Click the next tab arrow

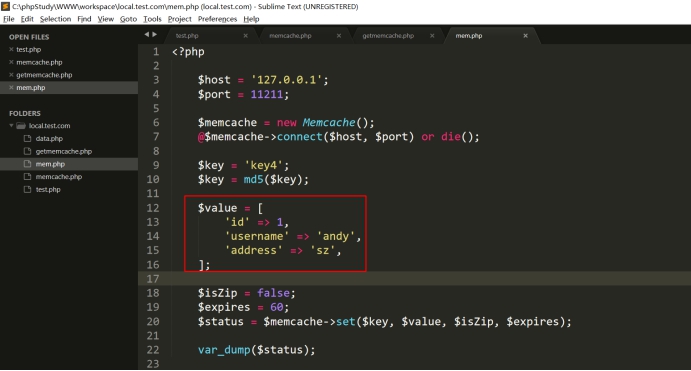[155, 34]
